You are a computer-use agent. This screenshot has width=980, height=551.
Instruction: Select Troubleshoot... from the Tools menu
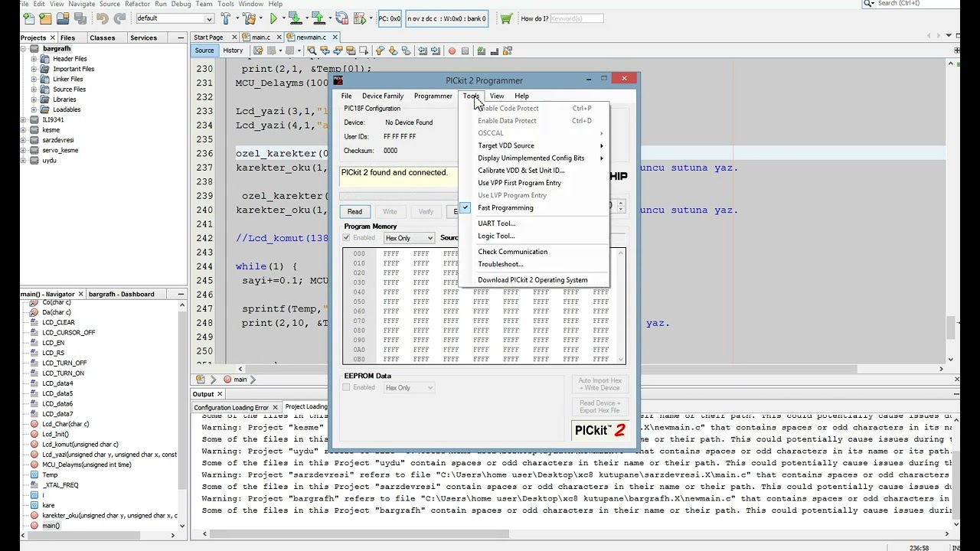(534, 264)
